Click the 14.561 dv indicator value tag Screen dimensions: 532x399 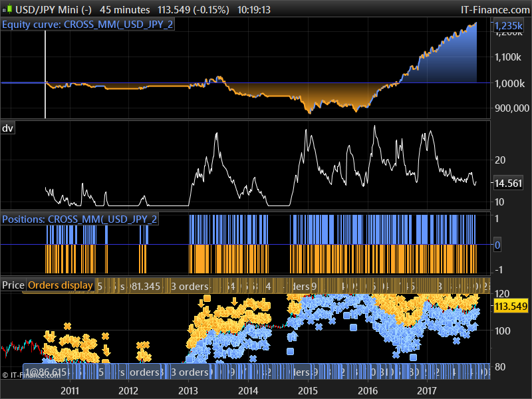(509, 184)
